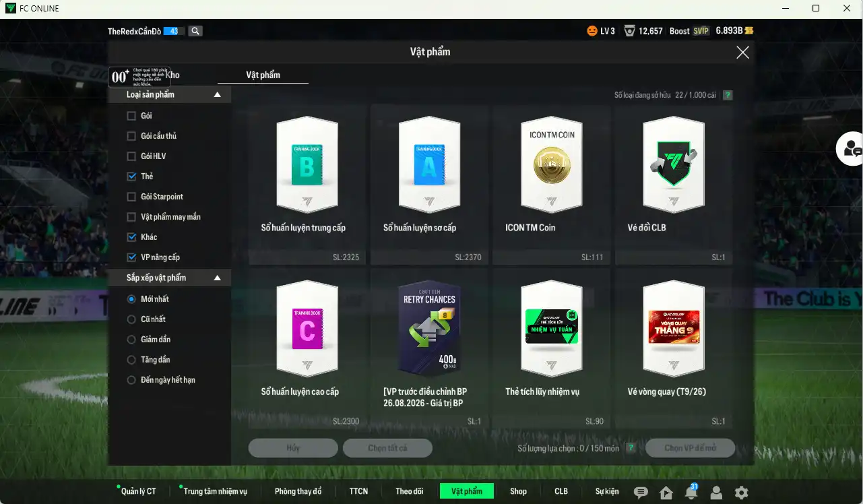Click the Chọn VP để mở button
Screen dimensions: 863x504
(x=690, y=448)
